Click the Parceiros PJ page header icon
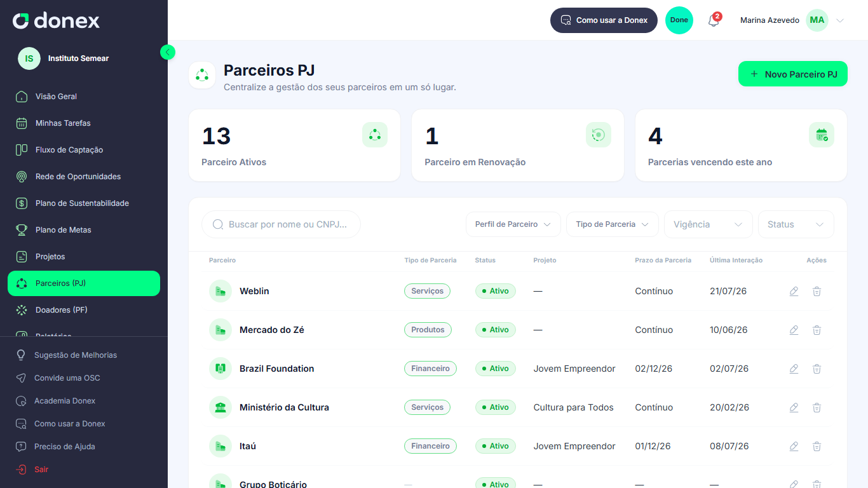 point(202,75)
